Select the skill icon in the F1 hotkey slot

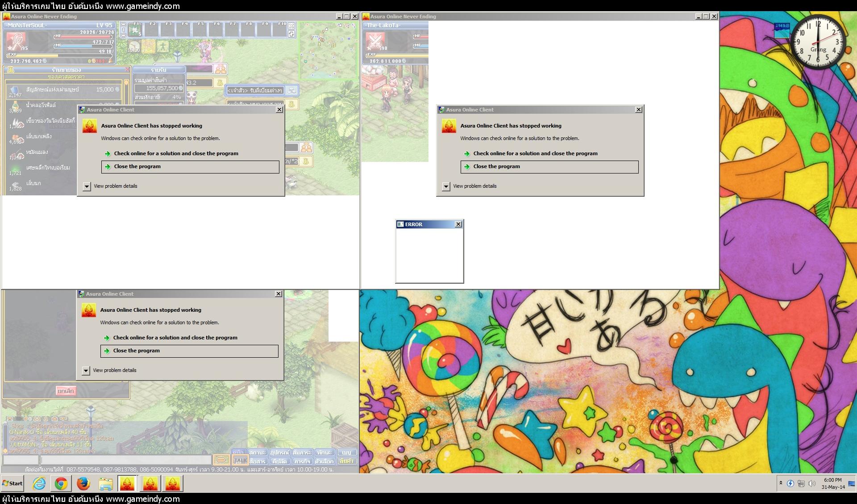pyautogui.click(x=135, y=31)
